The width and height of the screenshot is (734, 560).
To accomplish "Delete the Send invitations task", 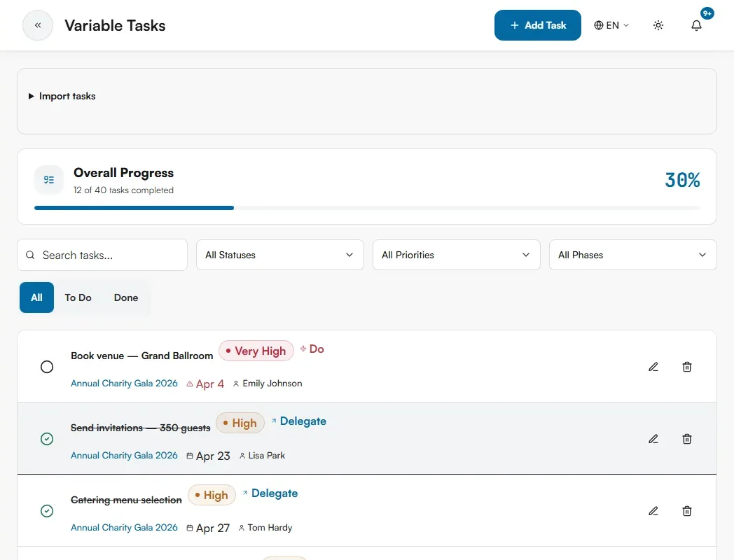I will (686, 439).
